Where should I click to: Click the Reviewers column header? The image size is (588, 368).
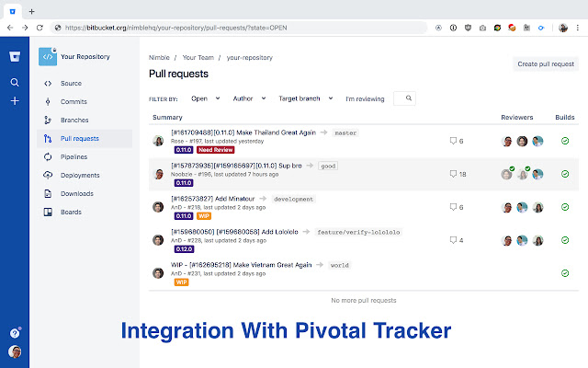(x=516, y=117)
